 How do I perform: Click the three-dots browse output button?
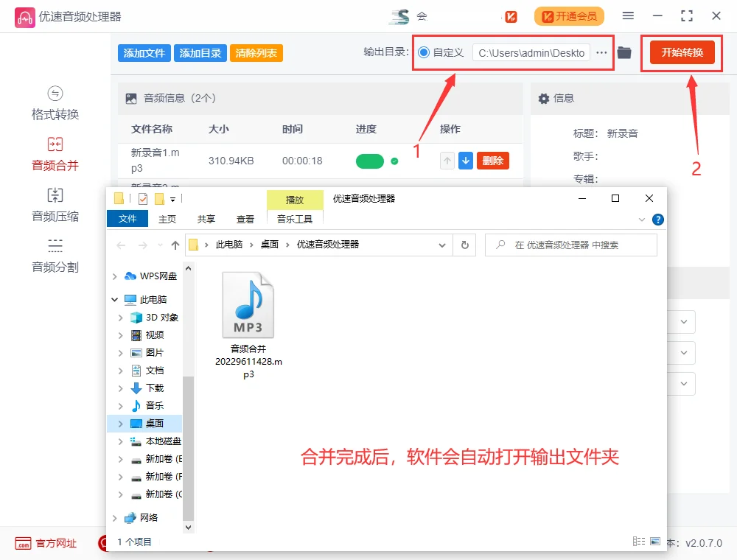tap(601, 52)
